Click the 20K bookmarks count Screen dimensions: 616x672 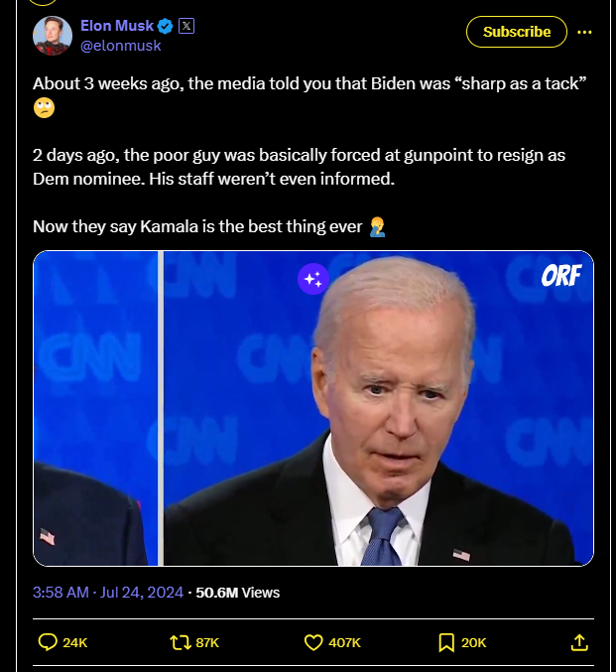coord(474,642)
